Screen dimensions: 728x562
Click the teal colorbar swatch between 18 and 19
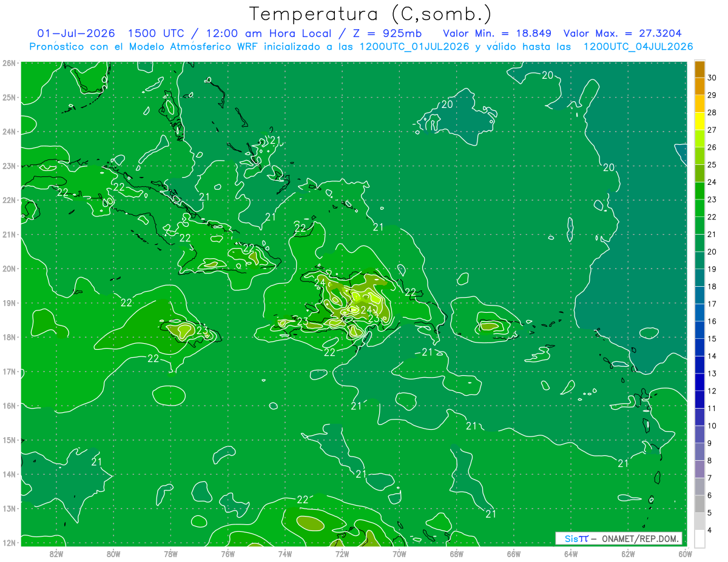(699, 278)
